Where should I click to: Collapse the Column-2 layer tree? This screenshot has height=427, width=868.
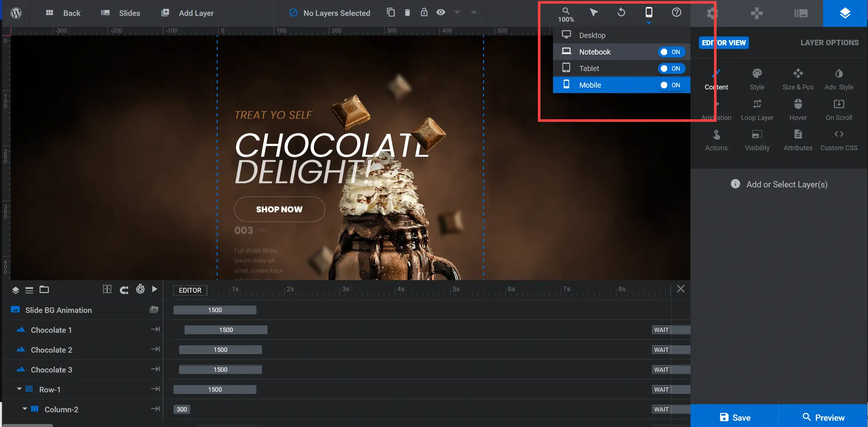(25, 409)
